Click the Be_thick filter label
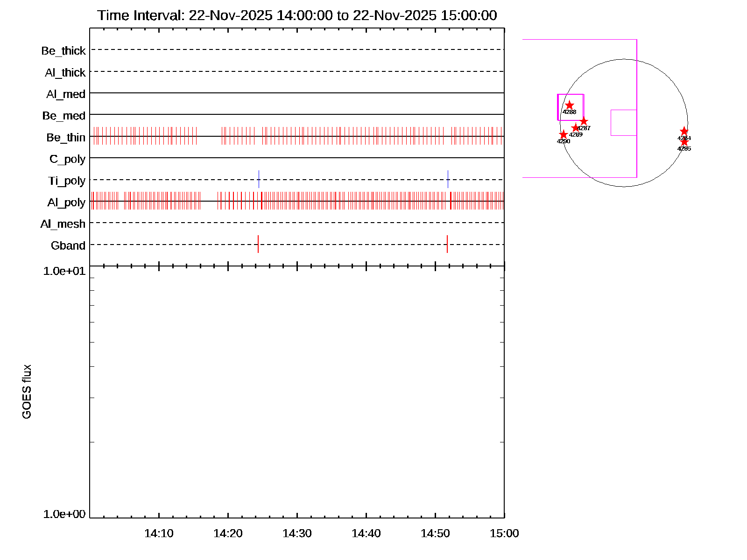The image size is (747, 560). (x=63, y=51)
